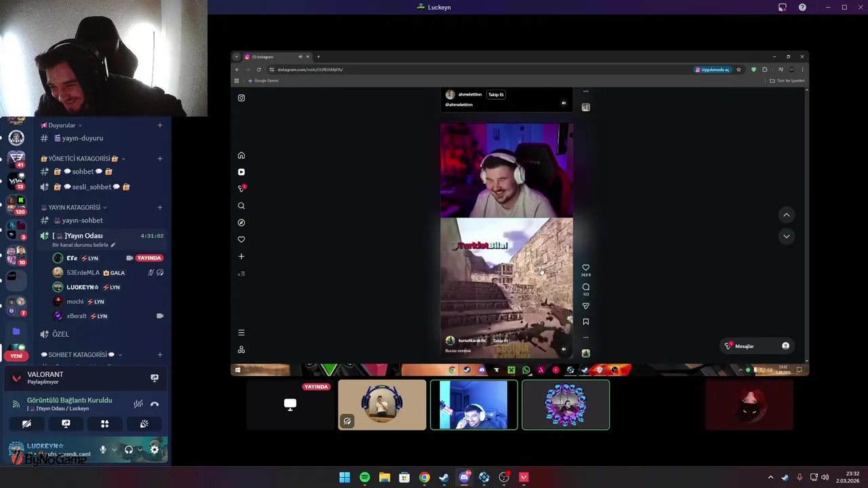Open reel comments bubble icon
The image size is (868, 488).
(x=586, y=287)
